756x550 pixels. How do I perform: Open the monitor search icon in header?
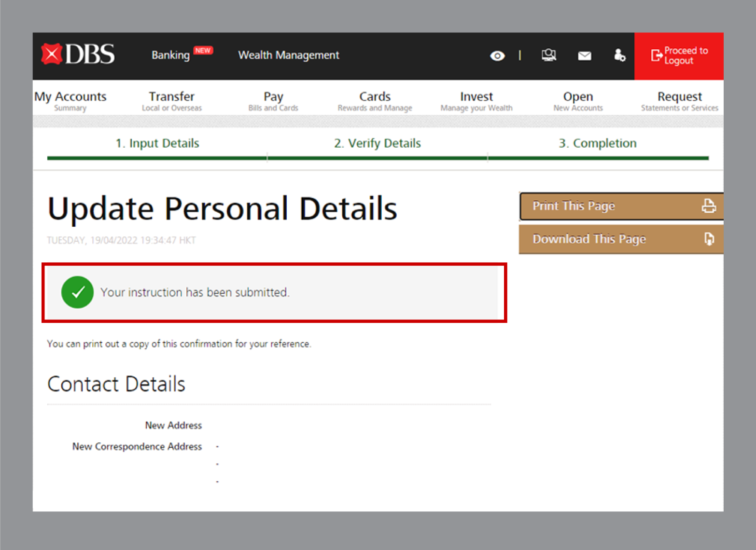pyautogui.click(x=548, y=55)
